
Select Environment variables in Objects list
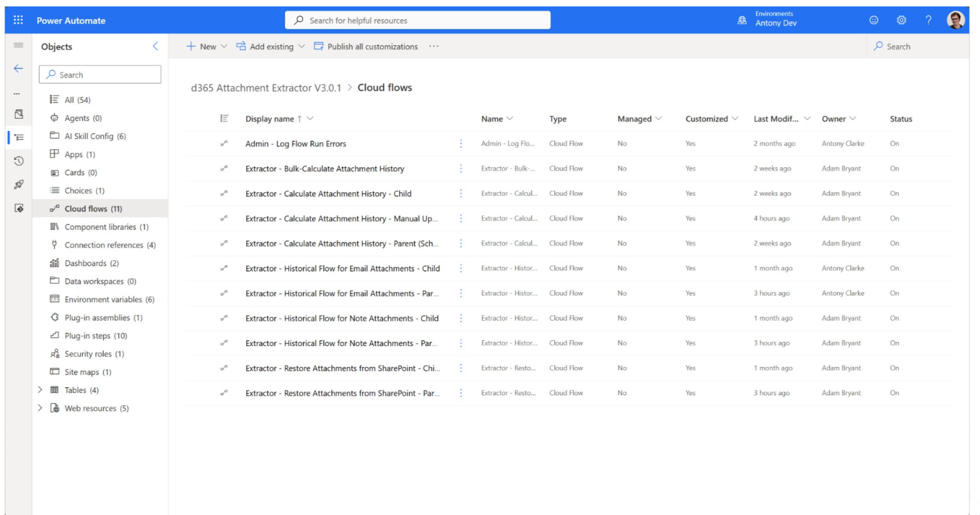(x=109, y=299)
